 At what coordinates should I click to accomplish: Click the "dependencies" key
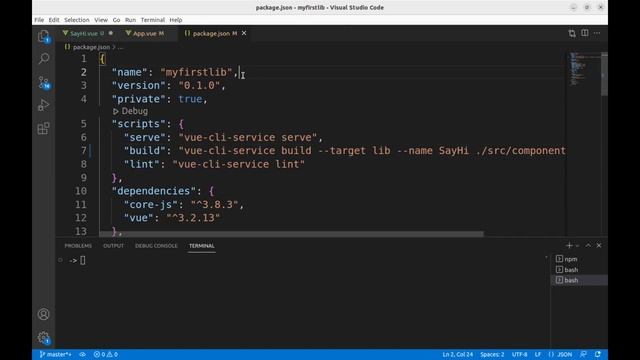point(154,191)
